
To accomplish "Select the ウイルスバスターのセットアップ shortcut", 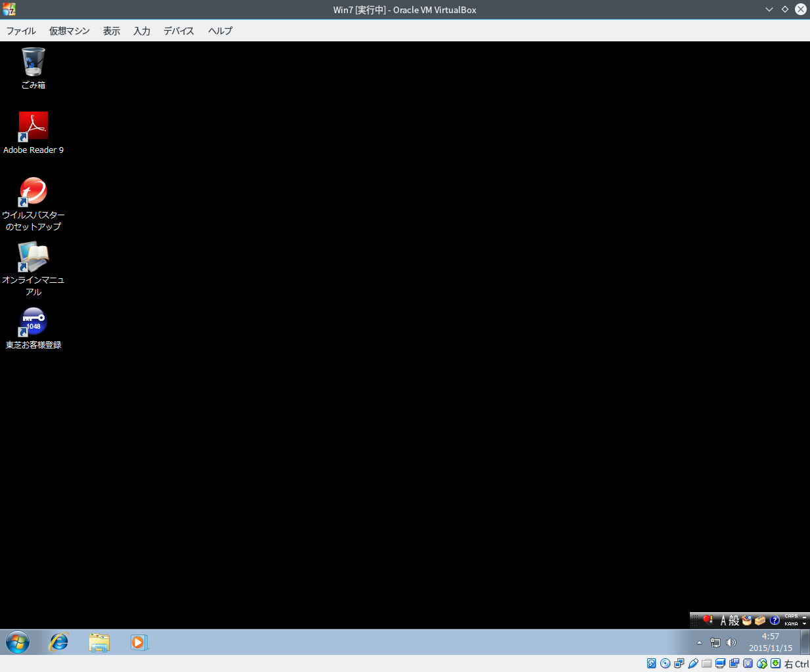I will click(33, 204).
